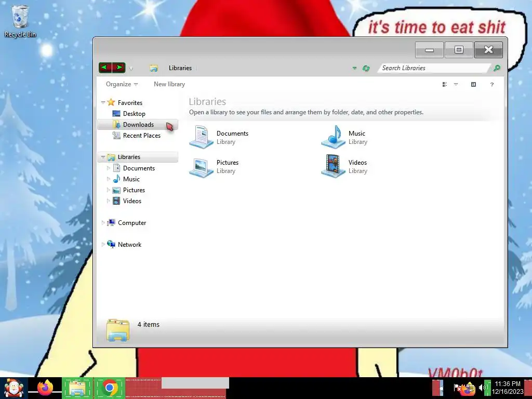Open the Action Center flag in tray
The width and height of the screenshot is (532, 399).
click(x=458, y=388)
